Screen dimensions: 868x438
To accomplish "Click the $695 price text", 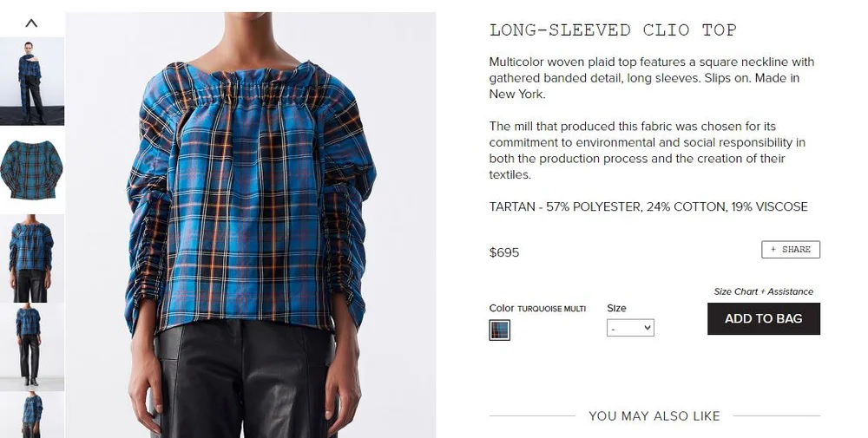I will [504, 252].
